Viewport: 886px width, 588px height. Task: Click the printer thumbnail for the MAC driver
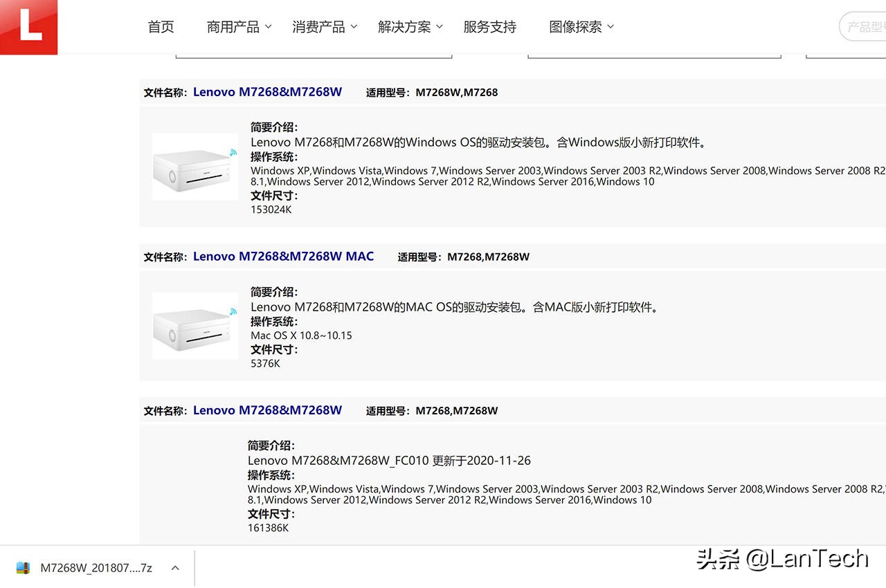[x=195, y=325]
